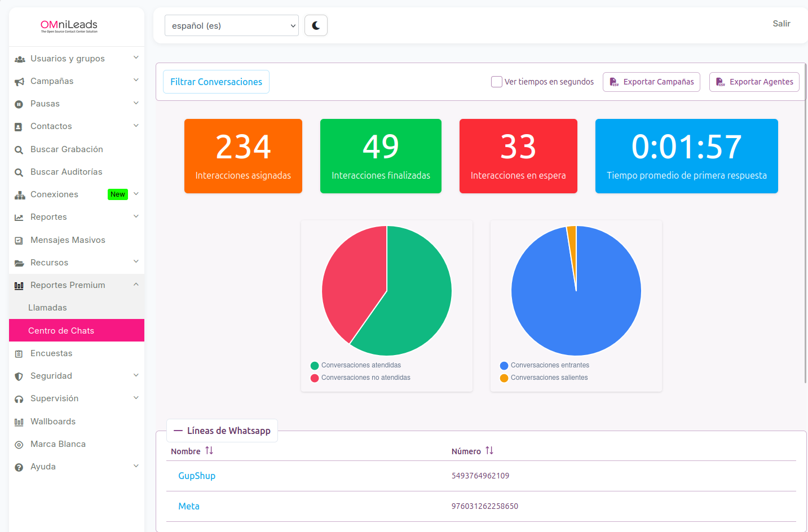Image resolution: width=808 pixels, height=532 pixels.
Task: Open the español language dropdown
Action: point(232,25)
